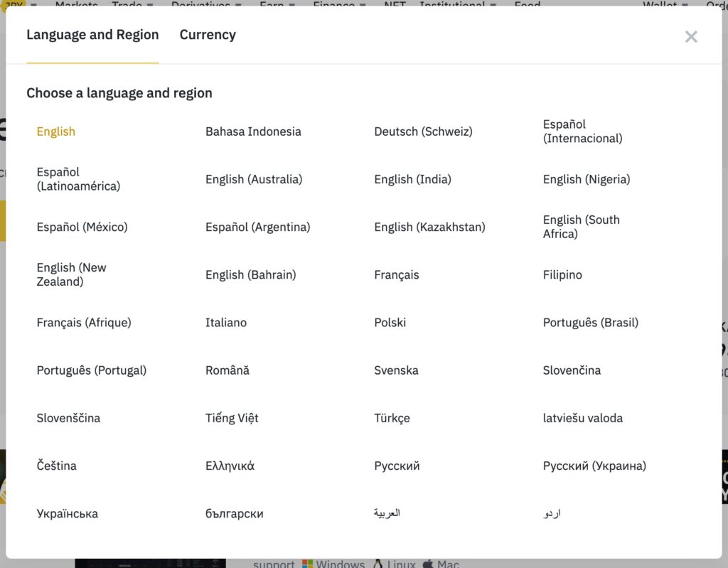Choose Deutsch (Schweiz)
Viewport: 728px width, 568px height.
tap(423, 132)
